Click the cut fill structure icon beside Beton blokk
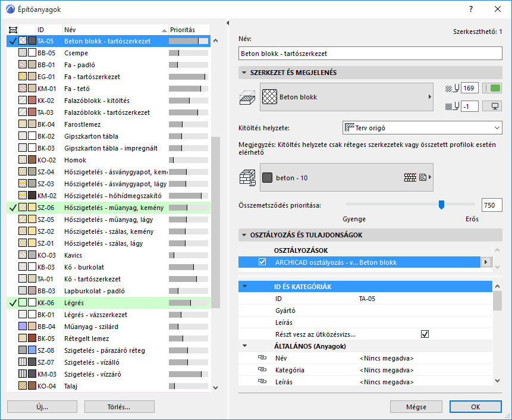 tap(247, 98)
